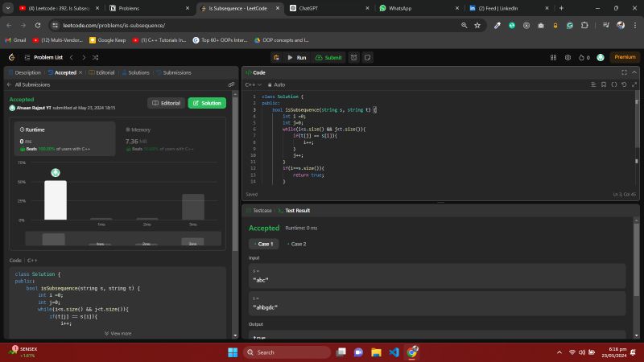Open the LeetCode settings gear
Screen dimensions: 644x362
click(x=568, y=57)
